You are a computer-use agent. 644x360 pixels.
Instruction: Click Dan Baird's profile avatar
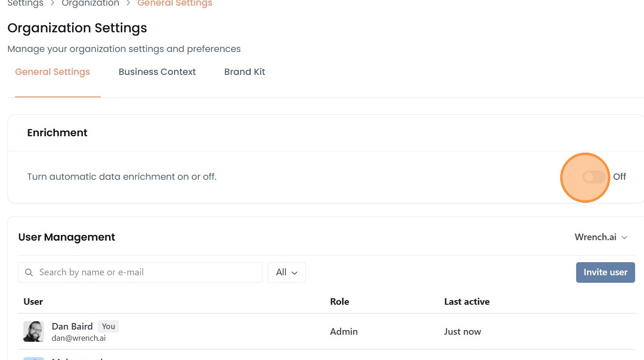tap(34, 331)
